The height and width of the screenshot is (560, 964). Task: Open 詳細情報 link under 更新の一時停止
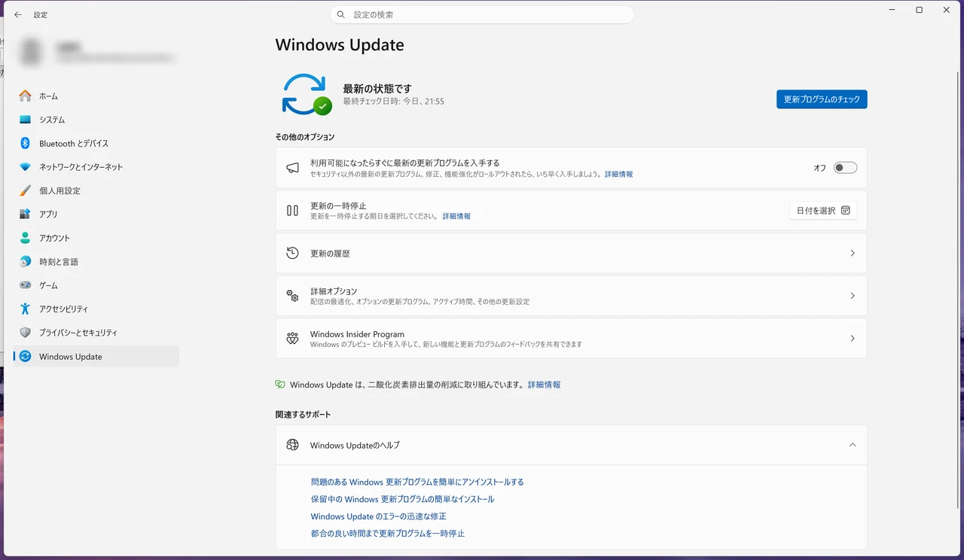(x=456, y=216)
